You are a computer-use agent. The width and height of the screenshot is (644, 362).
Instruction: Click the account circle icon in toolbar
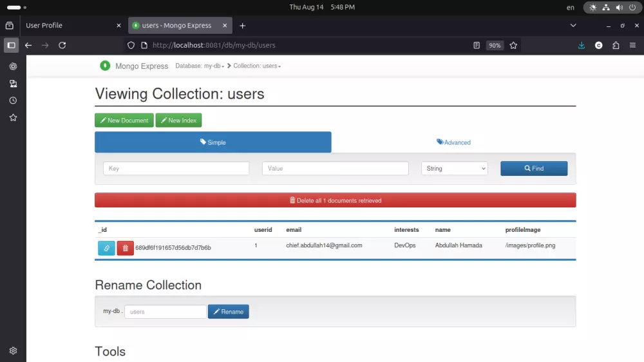pos(599,45)
